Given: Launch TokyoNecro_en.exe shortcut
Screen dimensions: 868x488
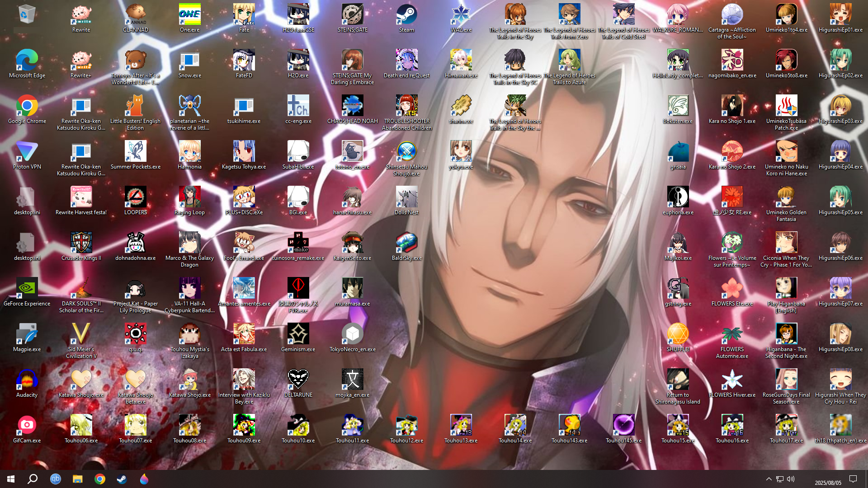Looking at the screenshot, I should (x=353, y=338).
